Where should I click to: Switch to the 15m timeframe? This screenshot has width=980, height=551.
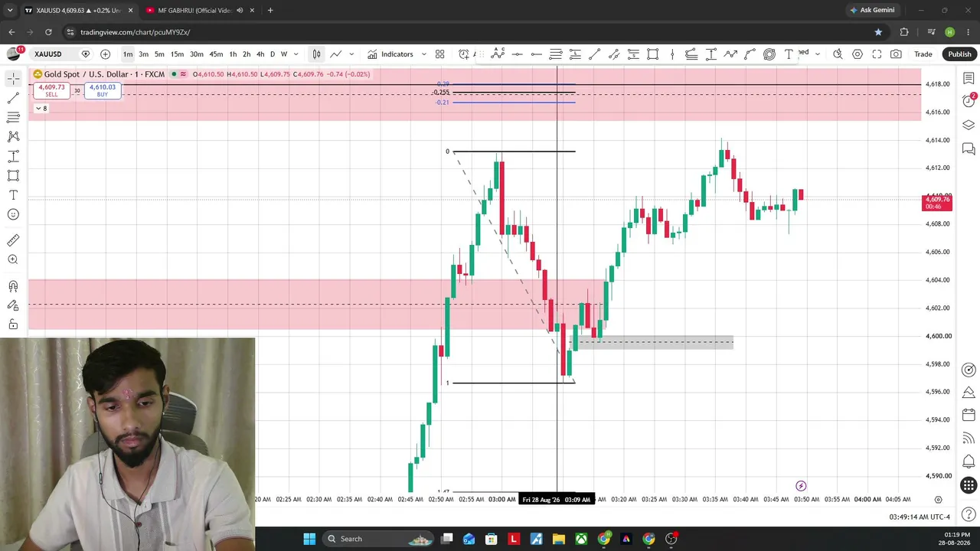click(x=177, y=54)
